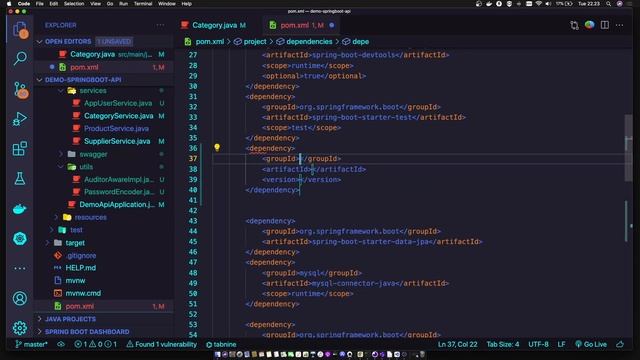This screenshot has height=360, width=640.
Task: Open the Source Control view
Action: [20, 90]
